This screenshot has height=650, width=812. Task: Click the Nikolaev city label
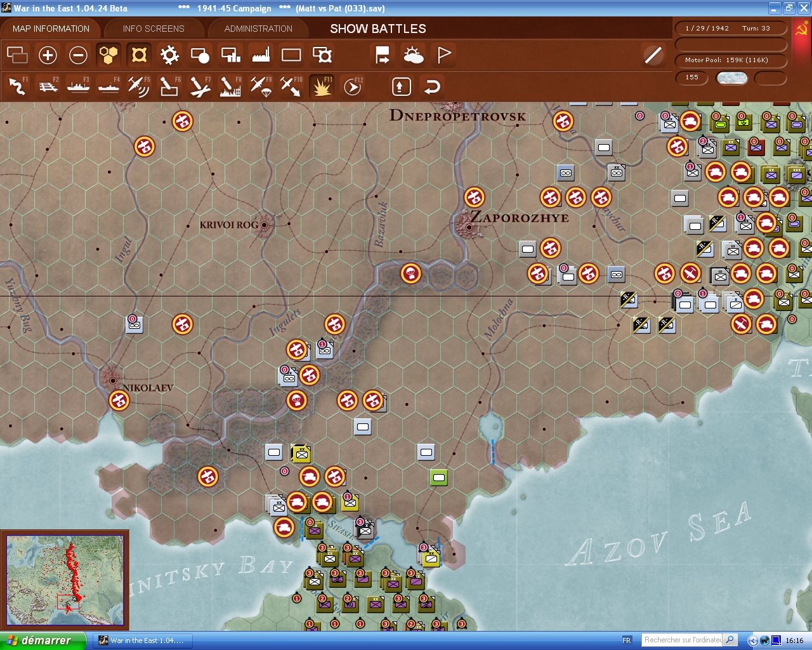(x=148, y=388)
